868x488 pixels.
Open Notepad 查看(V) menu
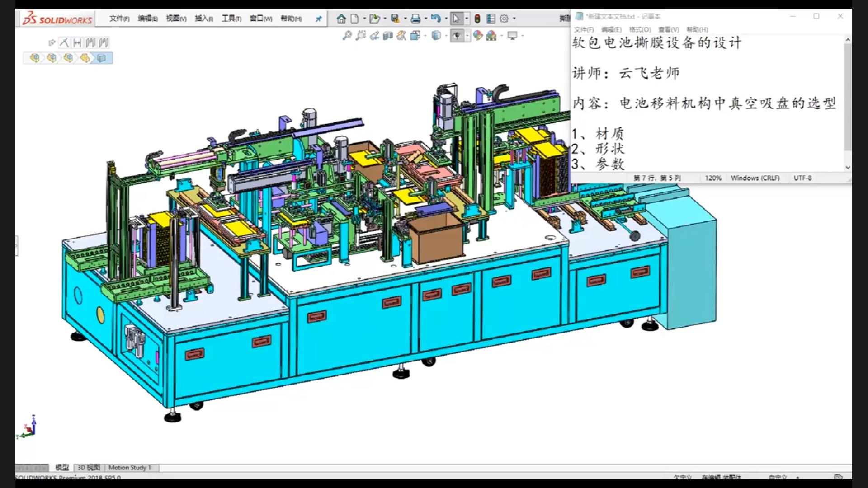pyautogui.click(x=669, y=29)
